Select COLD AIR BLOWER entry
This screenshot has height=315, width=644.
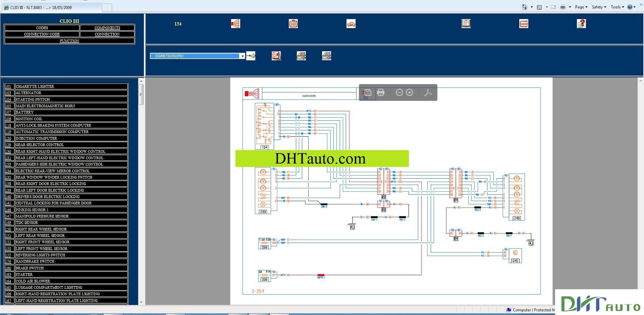click(71, 281)
